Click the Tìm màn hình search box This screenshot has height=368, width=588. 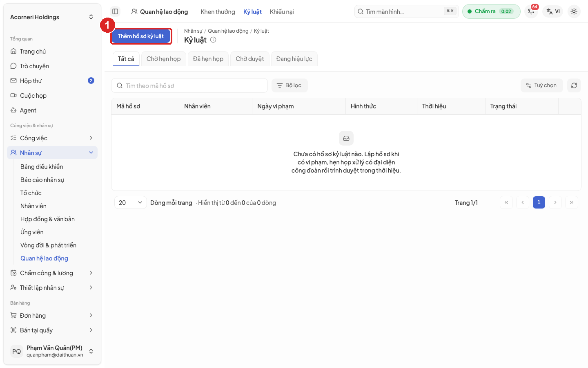pyautogui.click(x=407, y=11)
